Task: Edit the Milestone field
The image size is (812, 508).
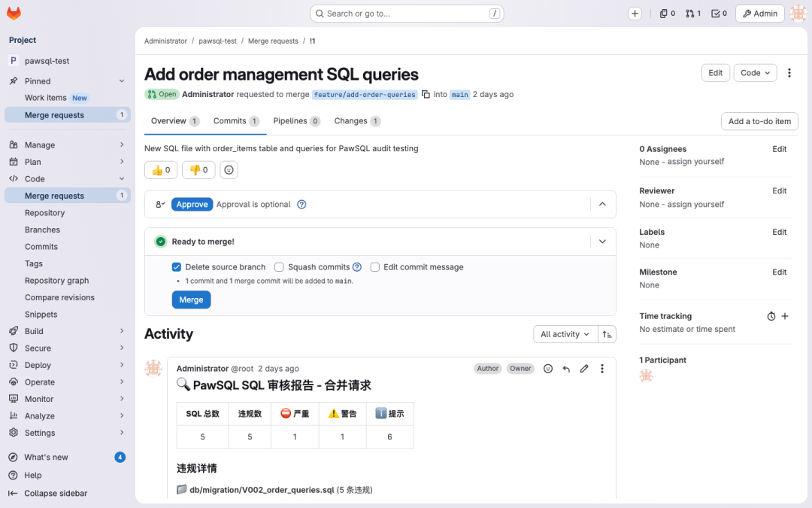Action: coord(780,272)
